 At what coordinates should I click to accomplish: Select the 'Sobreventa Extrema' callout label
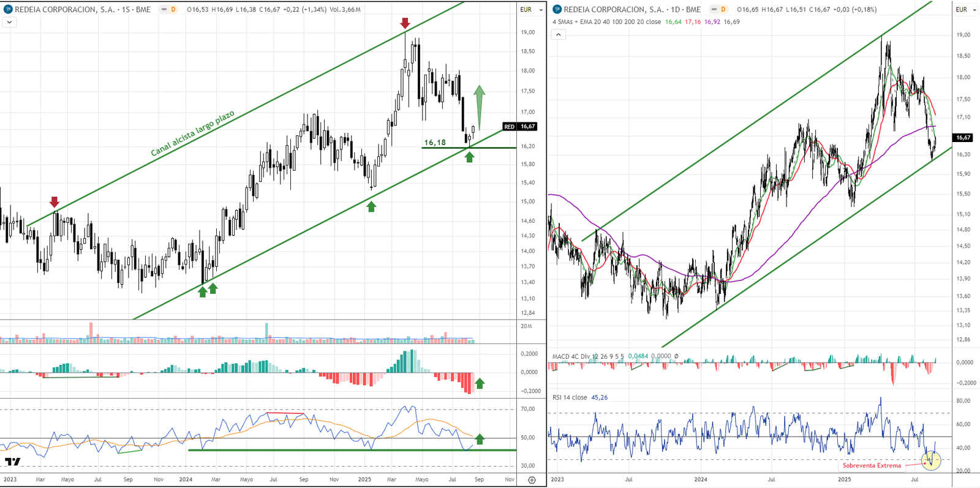click(x=872, y=465)
